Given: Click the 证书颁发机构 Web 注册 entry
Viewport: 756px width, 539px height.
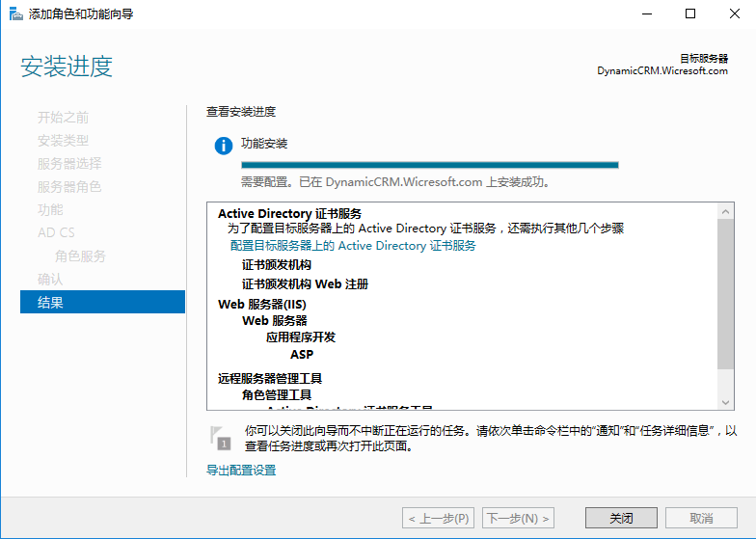Looking at the screenshot, I should tap(305, 283).
